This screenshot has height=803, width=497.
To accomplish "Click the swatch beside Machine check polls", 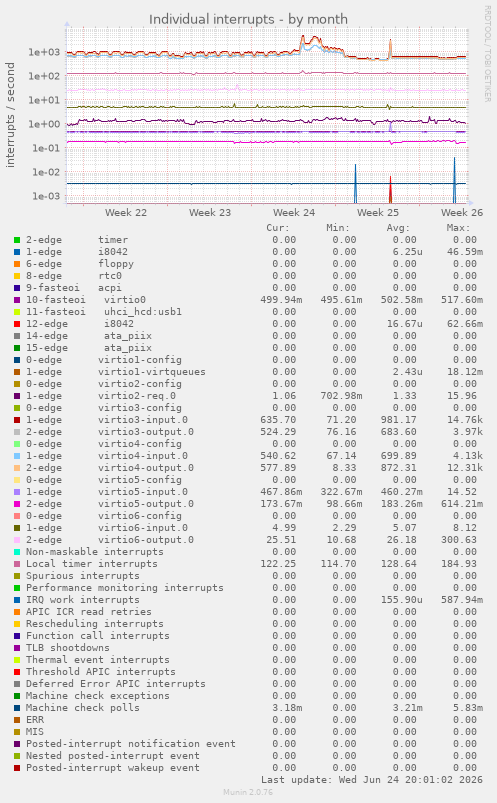I will point(17,708).
